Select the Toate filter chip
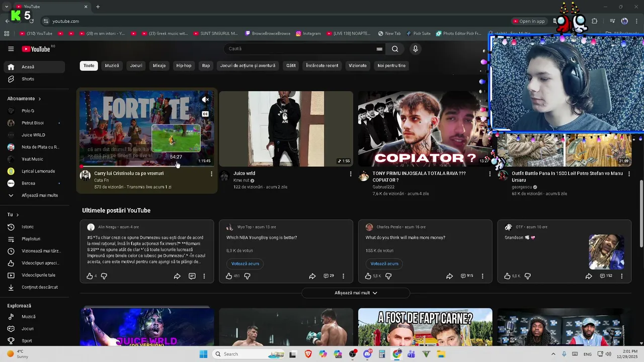The image size is (644, 362). click(x=89, y=66)
